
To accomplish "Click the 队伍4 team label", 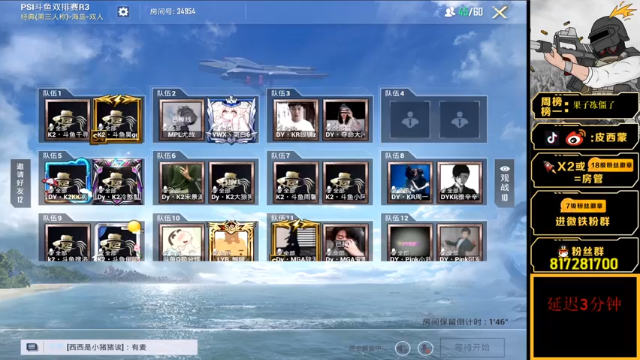I will 395,93.
